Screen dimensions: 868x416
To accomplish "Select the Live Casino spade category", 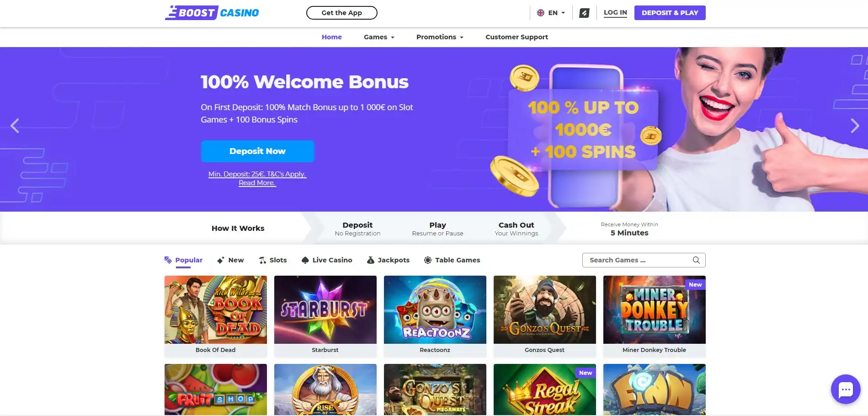I will (x=327, y=260).
